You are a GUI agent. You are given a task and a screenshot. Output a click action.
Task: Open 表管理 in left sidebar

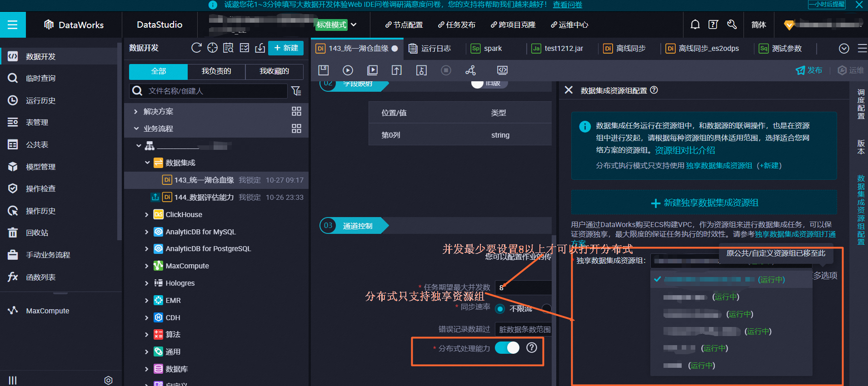(x=37, y=122)
